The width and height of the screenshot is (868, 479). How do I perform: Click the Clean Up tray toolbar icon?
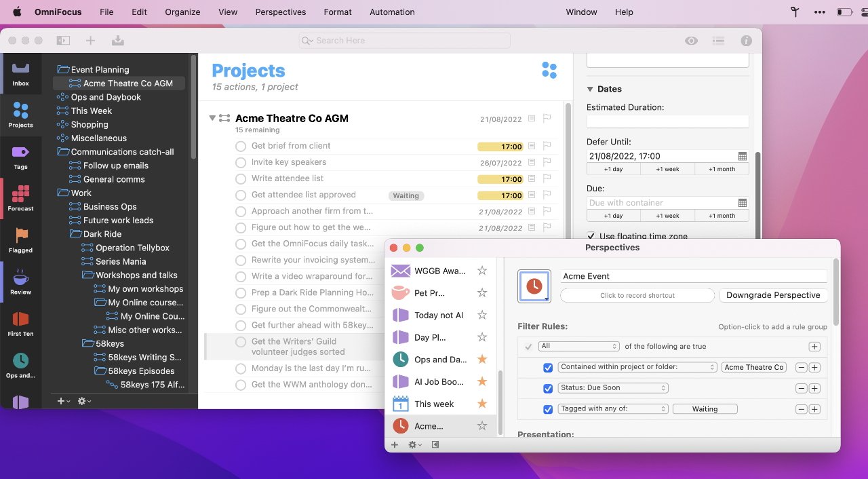(x=118, y=41)
